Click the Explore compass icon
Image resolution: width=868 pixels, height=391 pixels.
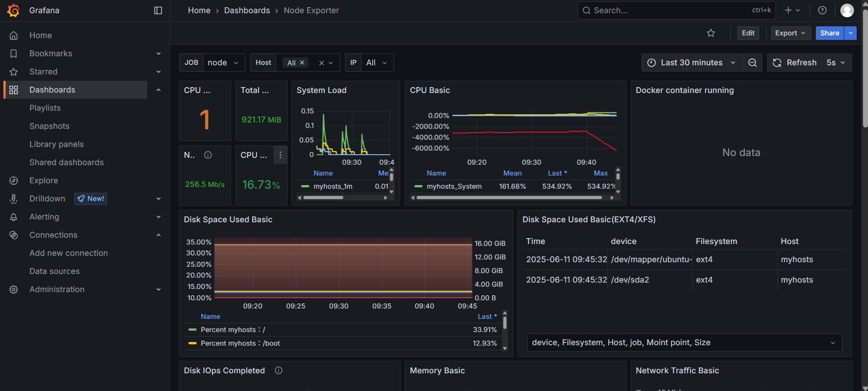click(14, 181)
